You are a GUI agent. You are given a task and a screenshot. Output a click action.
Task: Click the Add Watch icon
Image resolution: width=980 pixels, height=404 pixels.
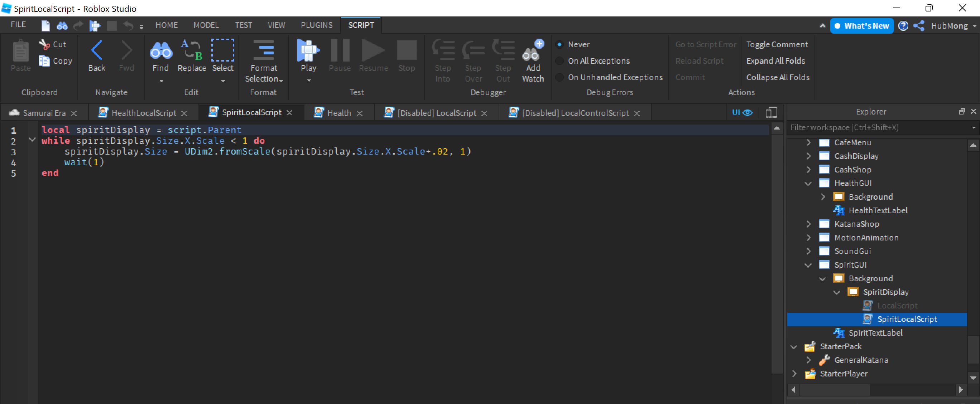533,50
